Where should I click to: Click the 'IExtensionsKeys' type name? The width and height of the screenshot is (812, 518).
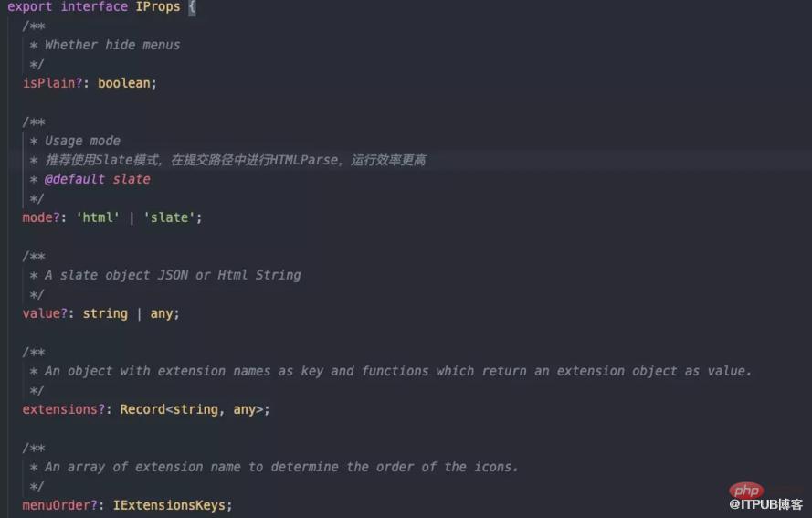click(169, 505)
